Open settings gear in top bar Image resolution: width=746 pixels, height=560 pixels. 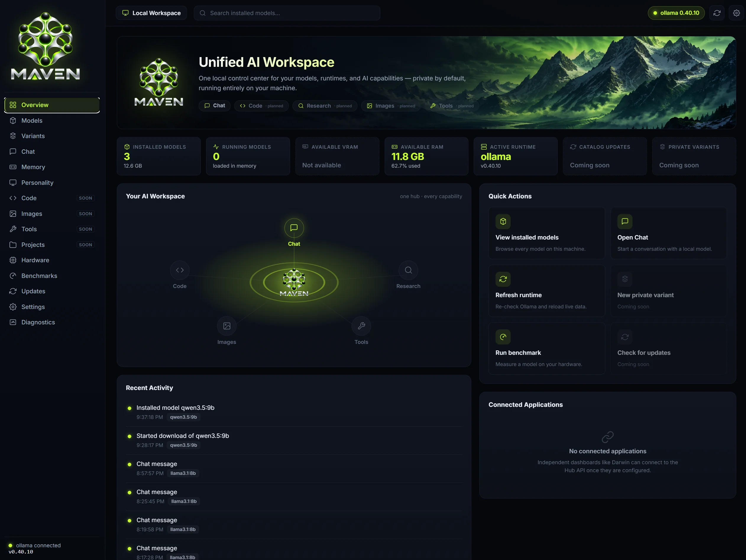[x=736, y=13]
